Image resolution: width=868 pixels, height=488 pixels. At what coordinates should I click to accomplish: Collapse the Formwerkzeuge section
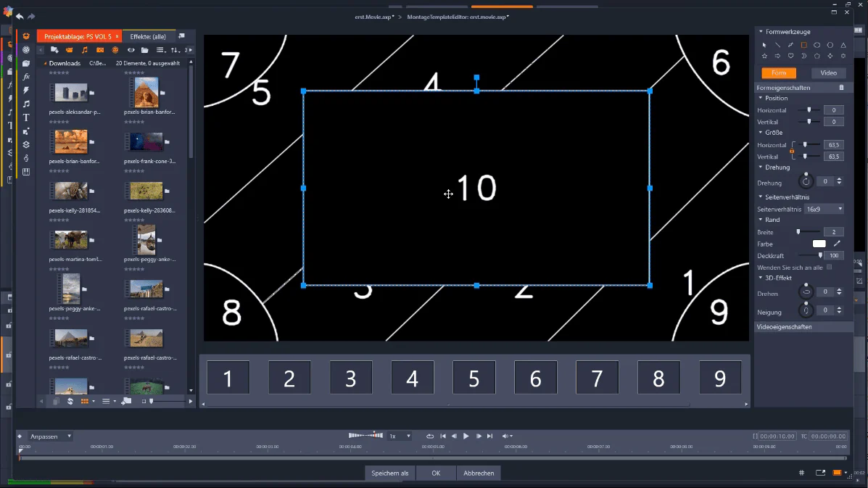tap(761, 31)
